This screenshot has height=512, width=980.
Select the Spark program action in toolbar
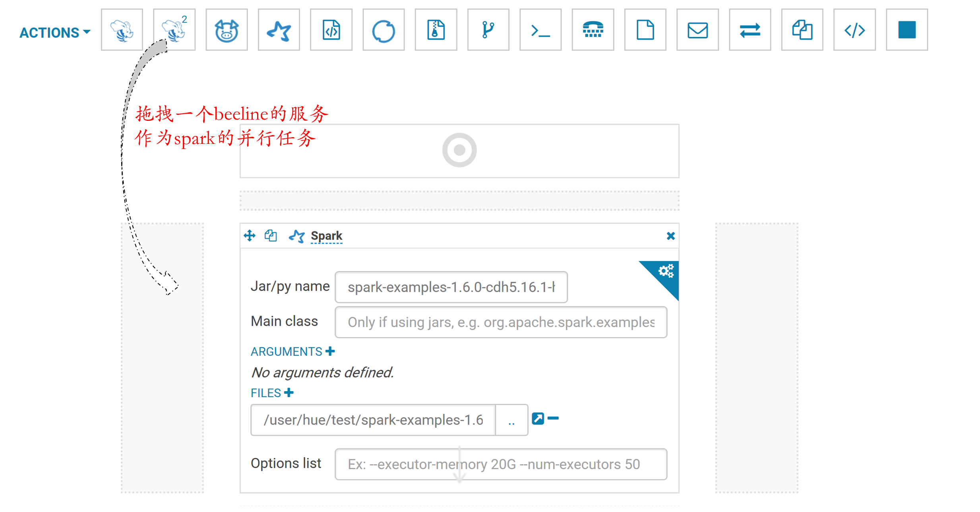279,30
